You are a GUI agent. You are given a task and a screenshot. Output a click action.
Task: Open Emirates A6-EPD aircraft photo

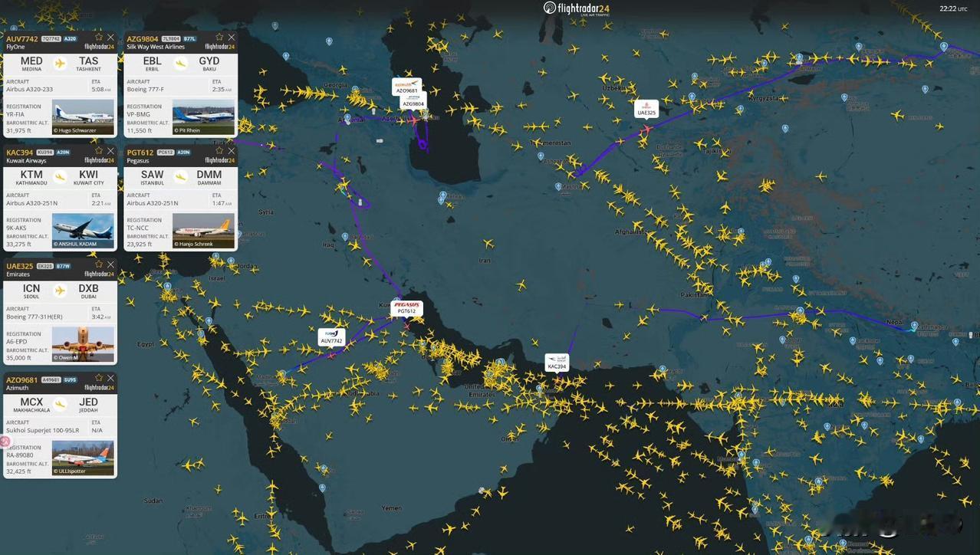[x=83, y=344]
